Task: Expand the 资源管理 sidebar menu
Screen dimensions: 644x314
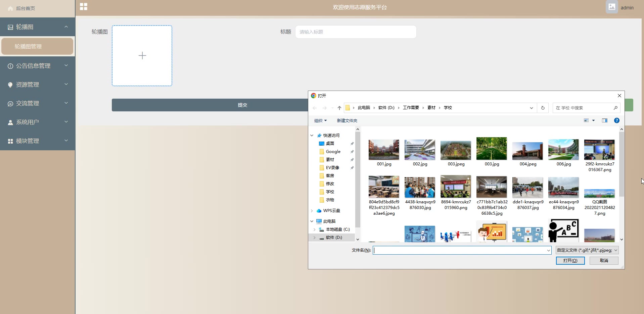Action: pyautogui.click(x=37, y=85)
